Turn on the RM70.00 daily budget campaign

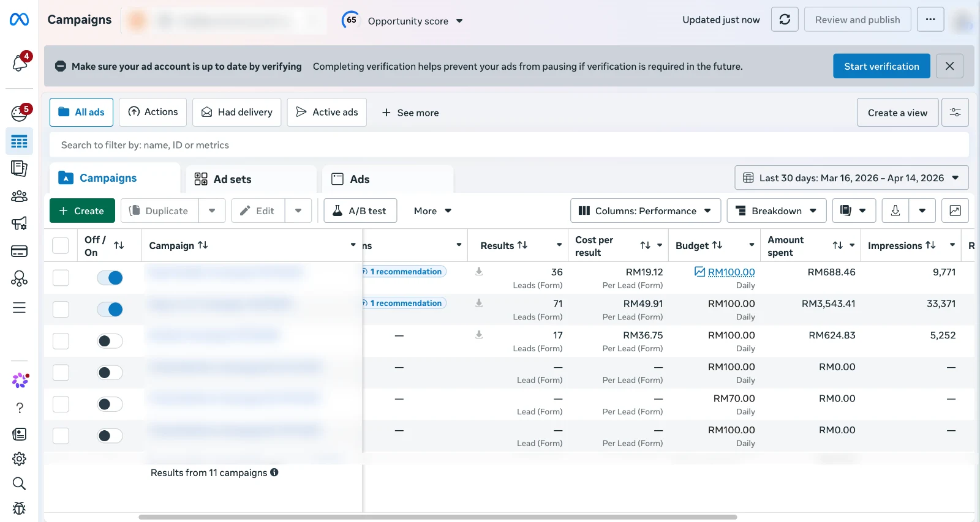[110, 404]
